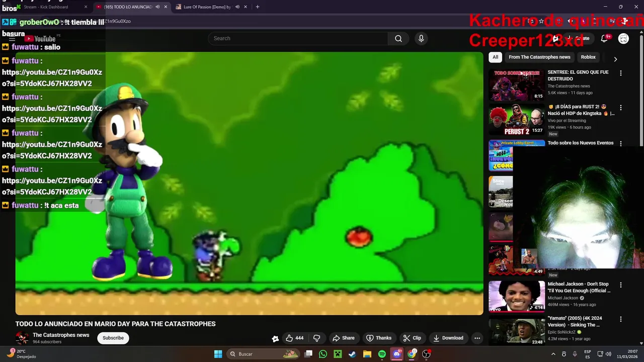Subscribe to The Catastrophes news
Viewport: 644px width, 362px height.
coord(113,338)
